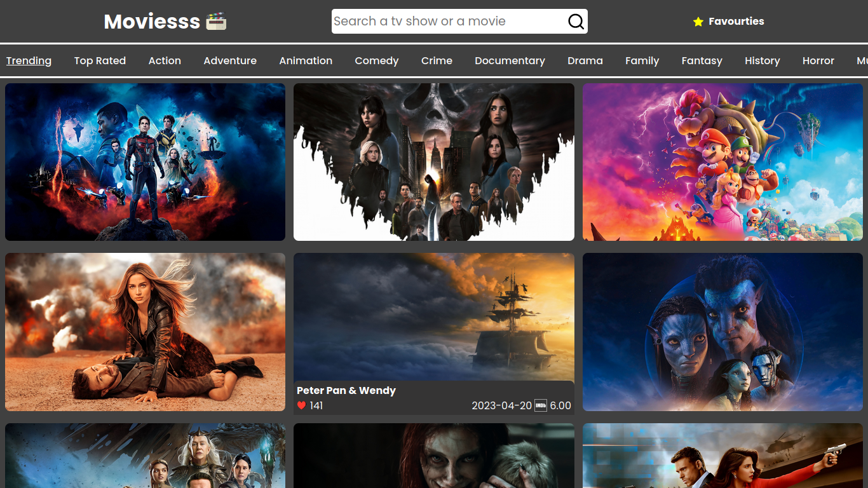The image size is (868, 488).
Task: Click the clapperboard logo icon
Action: 216,22
